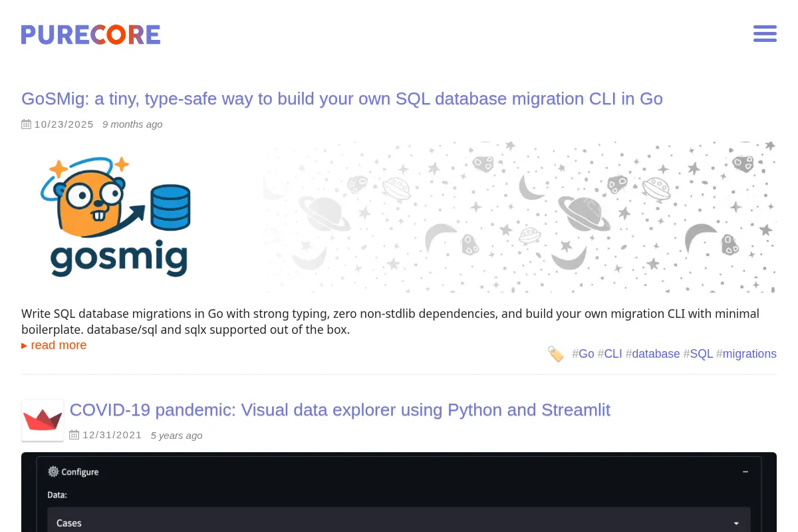This screenshot has height=532, width=798.
Task: Click the read more link
Action: point(54,345)
